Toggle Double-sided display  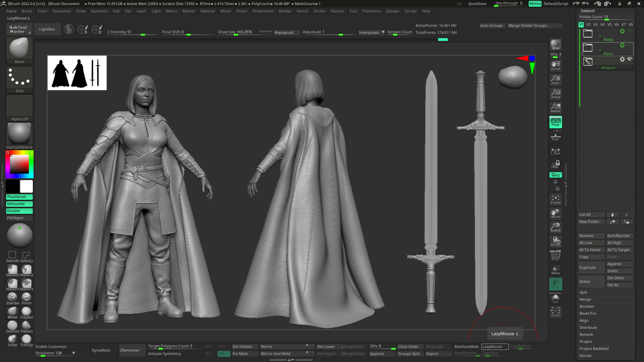(x=19, y=211)
